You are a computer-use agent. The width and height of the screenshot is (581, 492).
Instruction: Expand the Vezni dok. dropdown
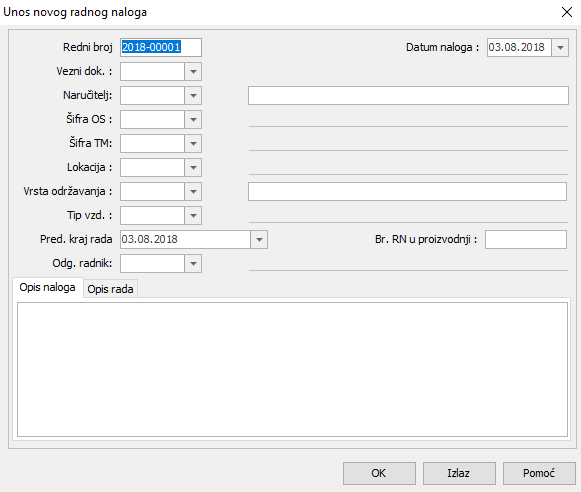pyautogui.click(x=193, y=72)
